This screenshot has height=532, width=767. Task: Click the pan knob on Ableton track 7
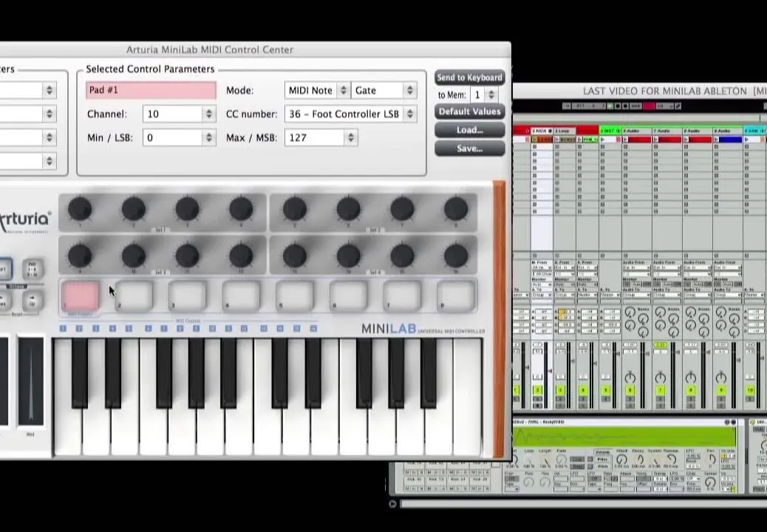click(x=661, y=377)
